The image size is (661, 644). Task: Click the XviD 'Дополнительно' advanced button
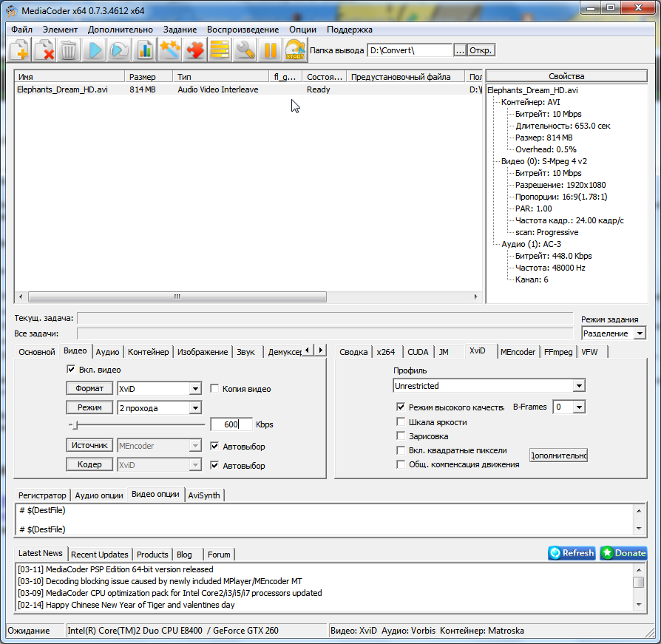[558, 455]
